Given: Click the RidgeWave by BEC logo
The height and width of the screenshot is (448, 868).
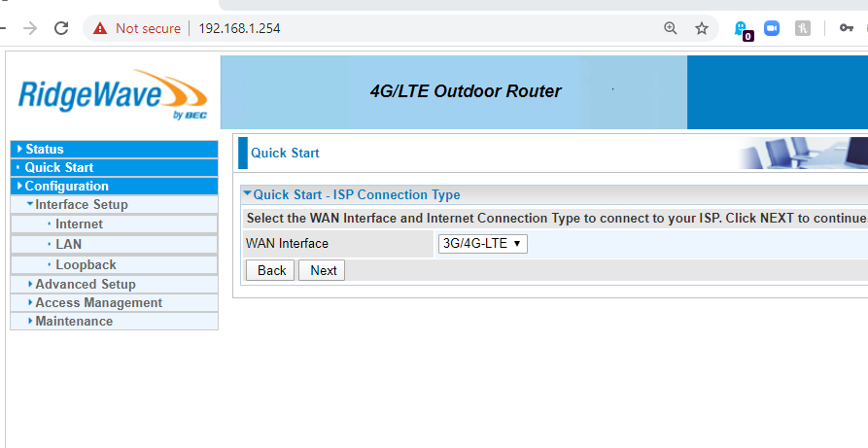Looking at the screenshot, I should tap(113, 94).
